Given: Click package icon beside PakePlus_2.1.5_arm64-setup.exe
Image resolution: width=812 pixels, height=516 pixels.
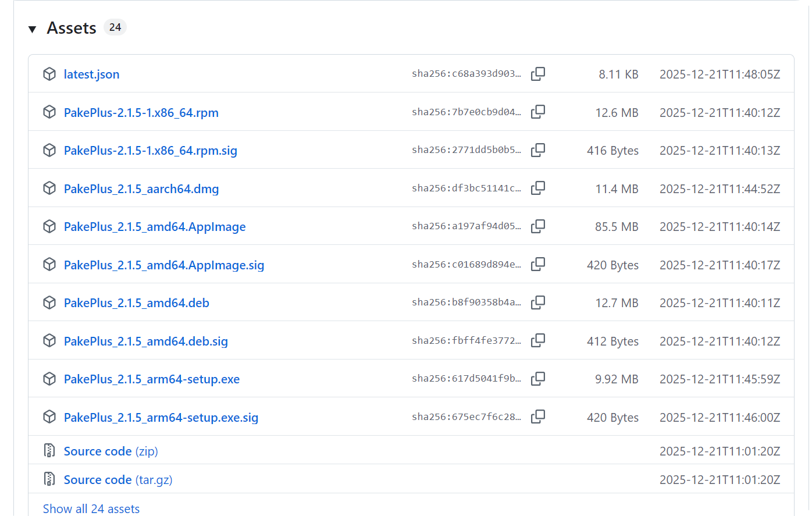Looking at the screenshot, I should pyautogui.click(x=49, y=379).
